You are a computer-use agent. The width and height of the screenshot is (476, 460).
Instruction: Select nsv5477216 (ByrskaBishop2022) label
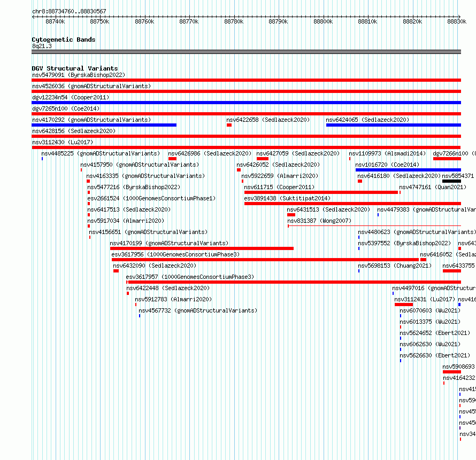point(134,187)
